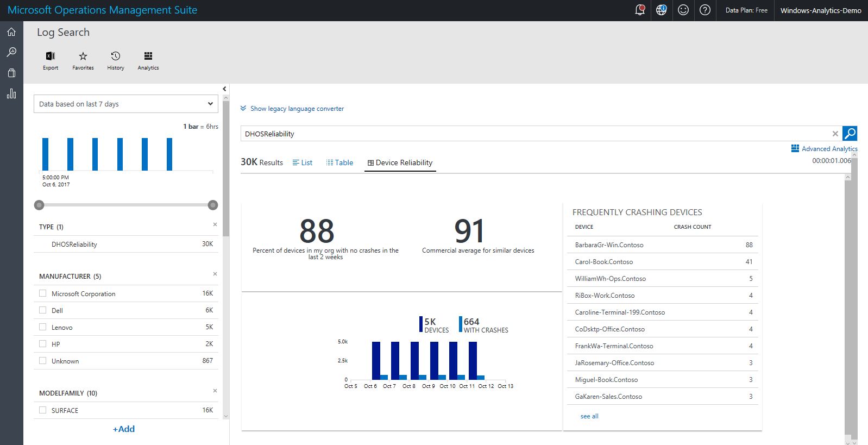Enable the Dell manufacturer checkbox
This screenshot has height=445, width=868.
pyautogui.click(x=43, y=310)
